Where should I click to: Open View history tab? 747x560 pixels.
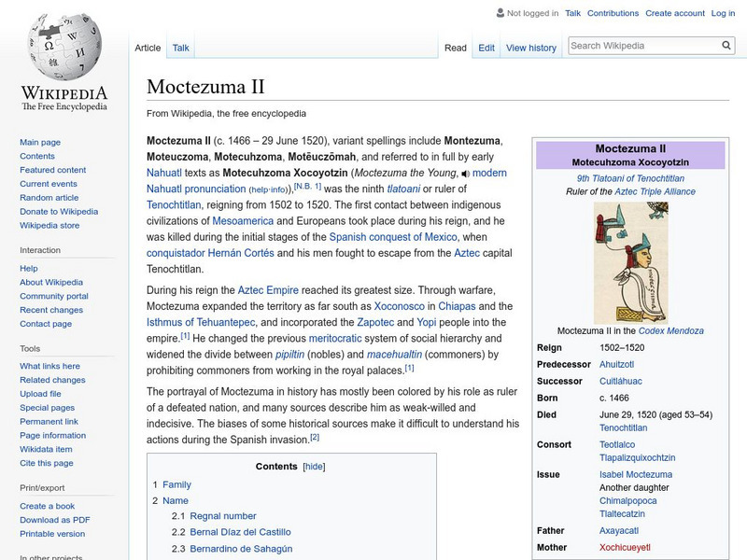(x=531, y=49)
